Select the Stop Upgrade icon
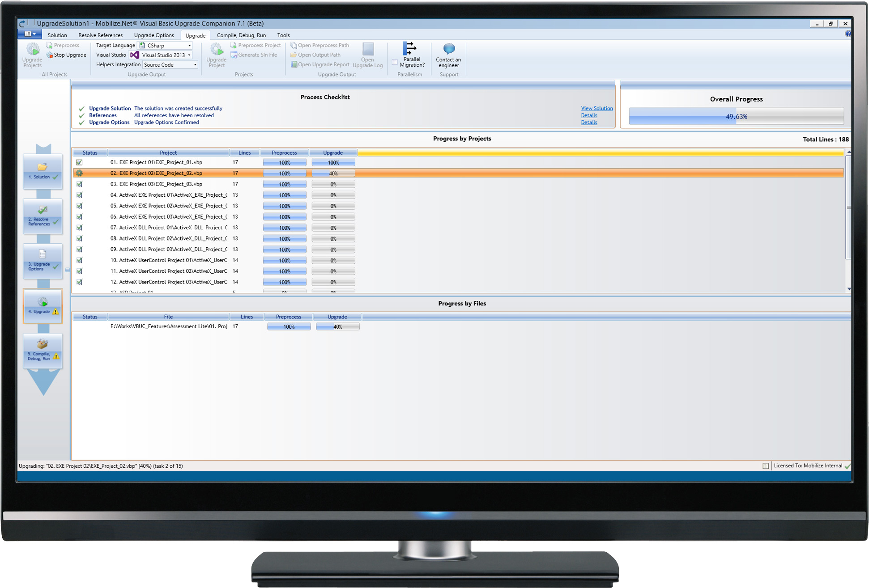869x588 pixels. pyautogui.click(x=66, y=55)
